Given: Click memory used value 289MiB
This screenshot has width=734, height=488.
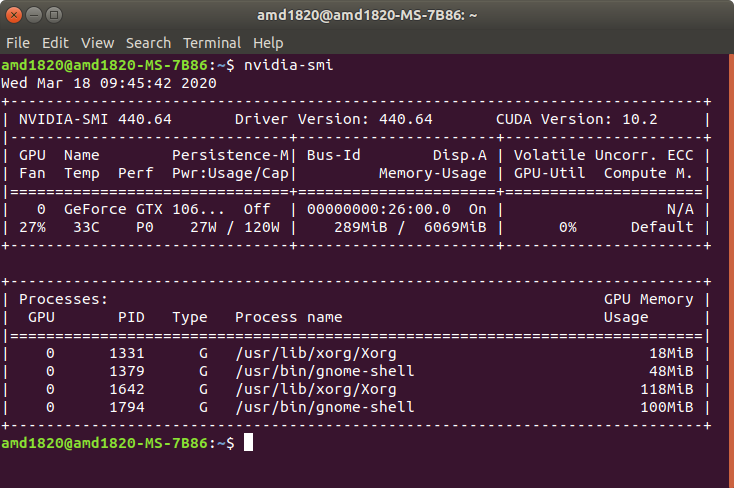Looking at the screenshot, I should (x=360, y=227).
